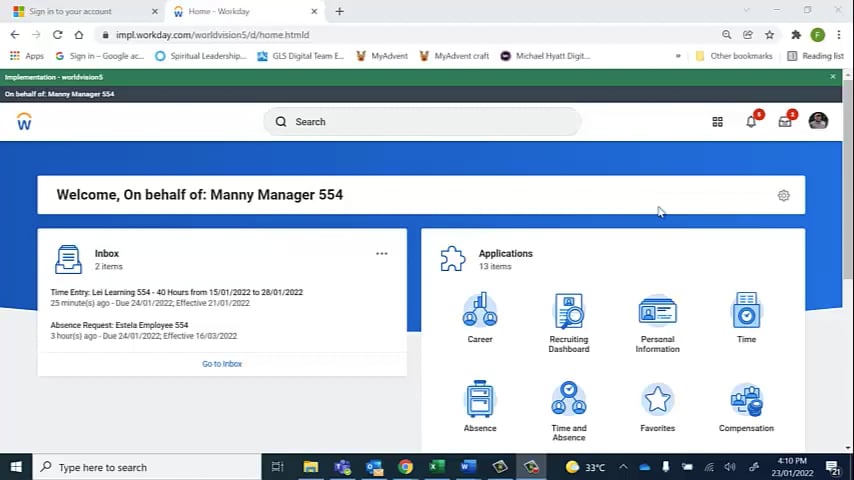The width and height of the screenshot is (854, 480).
Task: Close the green Implementation banner
Action: [833, 77]
